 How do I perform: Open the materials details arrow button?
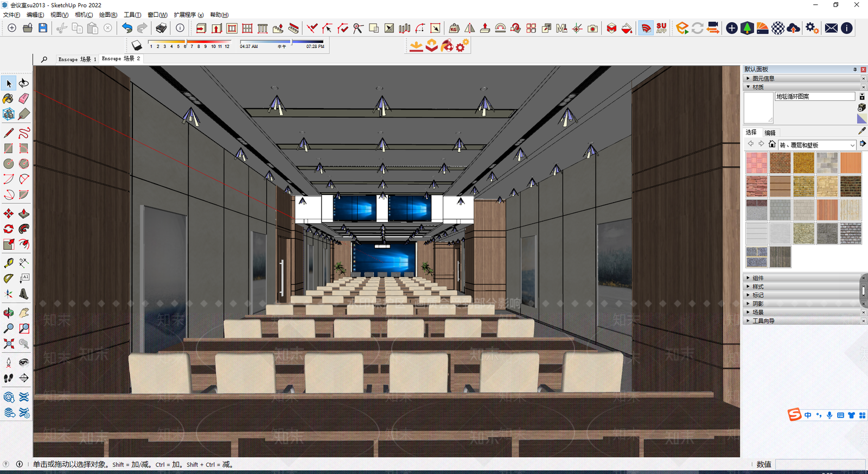click(863, 144)
